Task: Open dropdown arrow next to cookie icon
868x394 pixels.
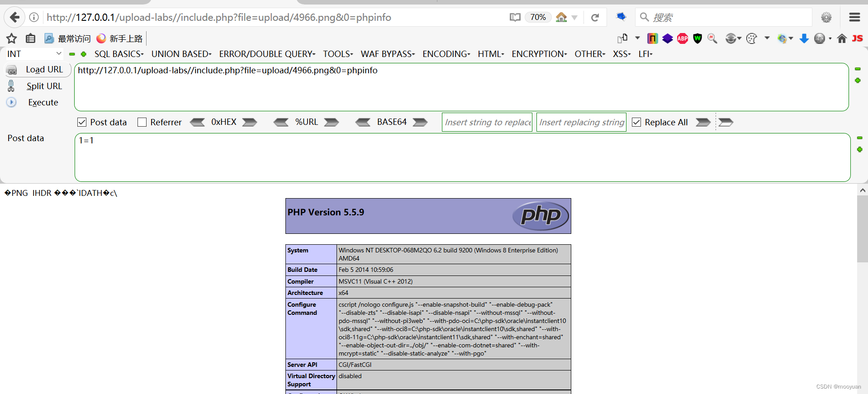Action: tap(767, 38)
